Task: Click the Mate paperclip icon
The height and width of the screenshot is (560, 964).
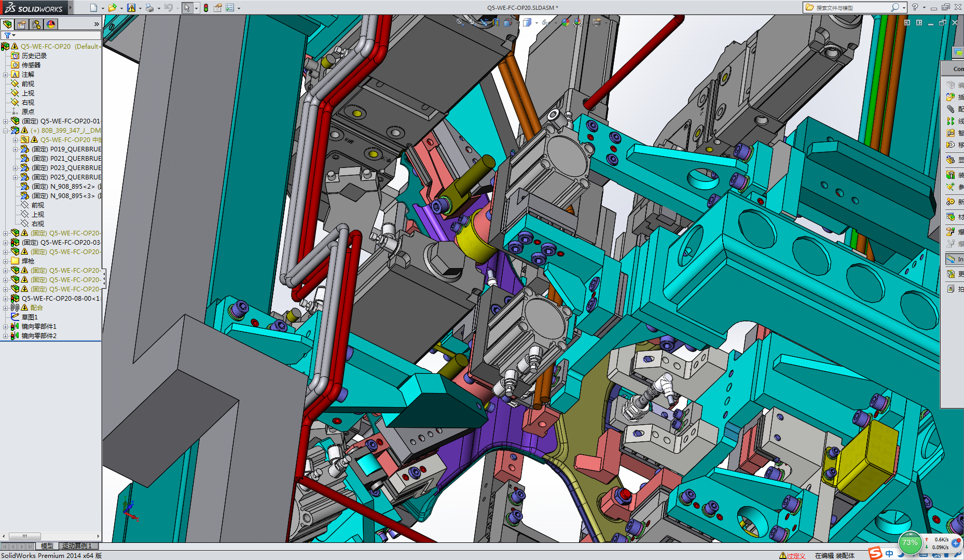Action: click(x=951, y=109)
